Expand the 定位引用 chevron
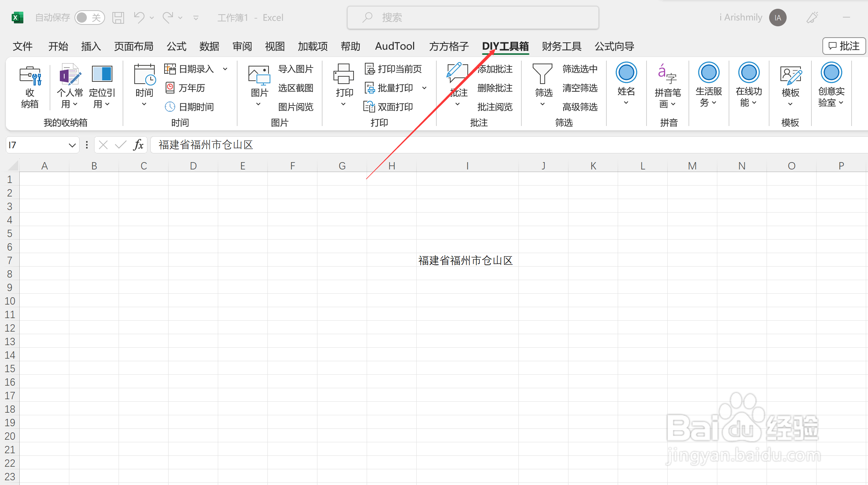This screenshot has width=868, height=485. click(107, 104)
